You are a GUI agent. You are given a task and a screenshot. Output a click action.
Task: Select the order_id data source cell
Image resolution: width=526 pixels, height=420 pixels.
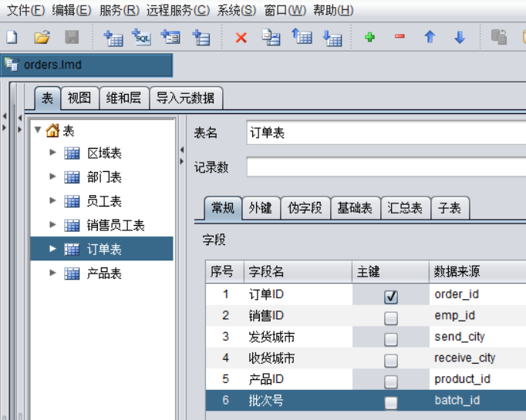[x=477, y=294]
